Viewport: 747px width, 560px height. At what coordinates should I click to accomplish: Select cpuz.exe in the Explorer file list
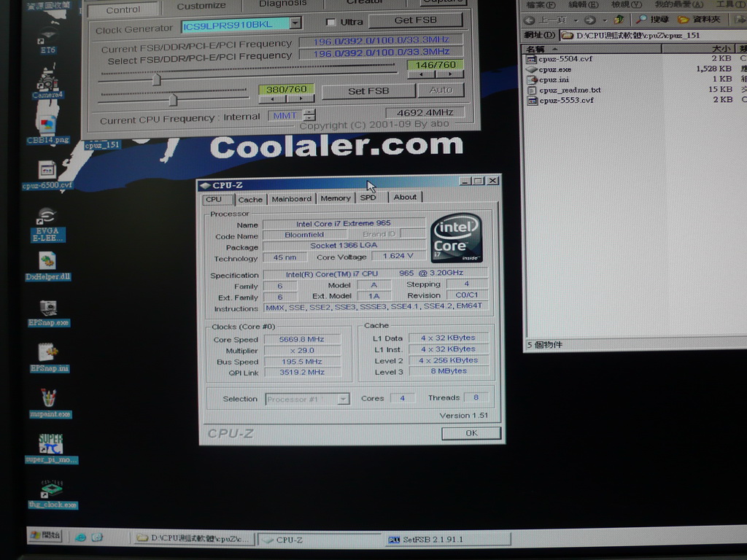coord(549,69)
